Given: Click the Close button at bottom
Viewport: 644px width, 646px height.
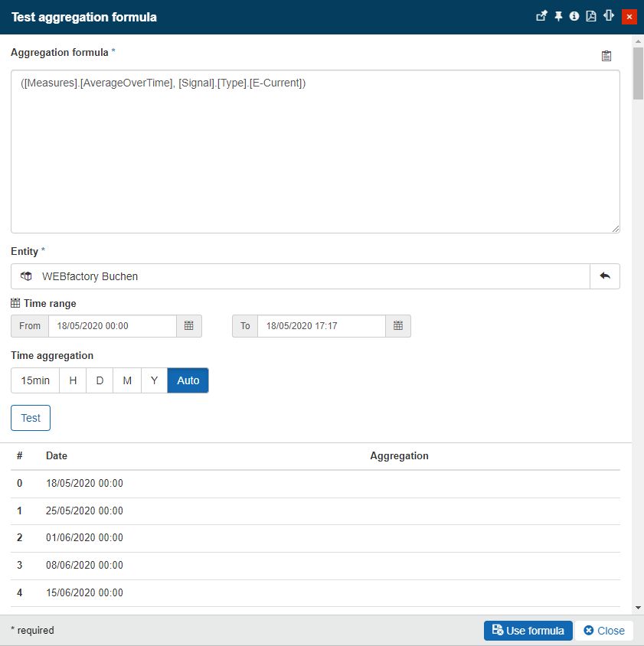Looking at the screenshot, I should [604, 631].
